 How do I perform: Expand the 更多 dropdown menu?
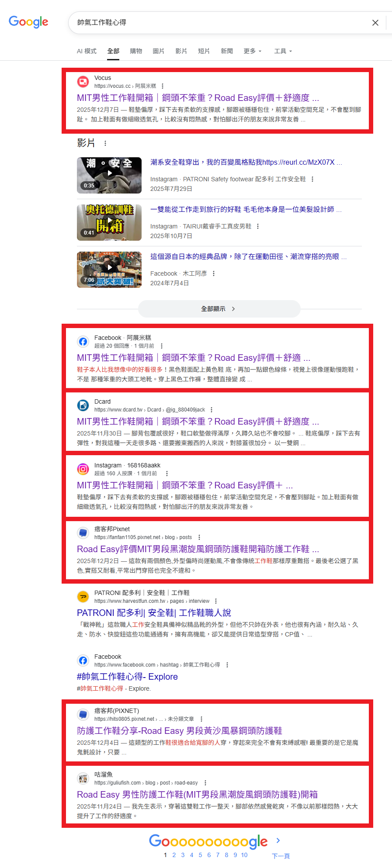(253, 51)
